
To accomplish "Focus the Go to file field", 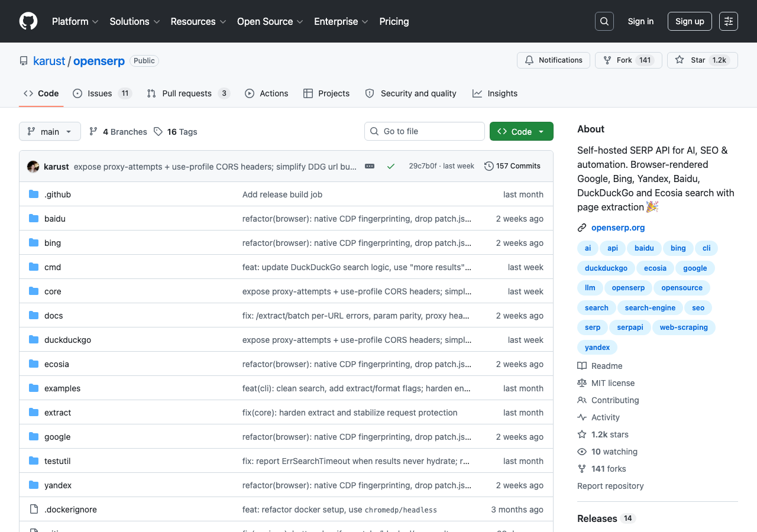I will 425,131.
